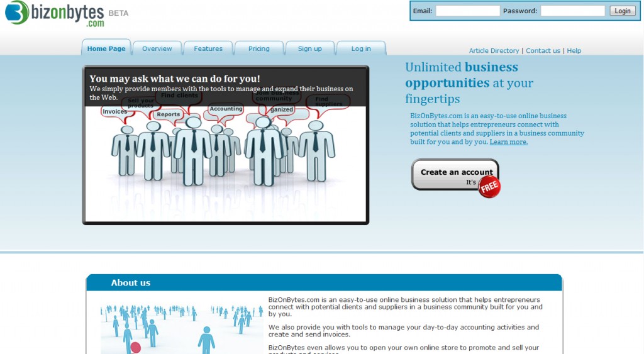Switch to the Overview tab
The height and width of the screenshot is (354, 644).
pos(157,48)
